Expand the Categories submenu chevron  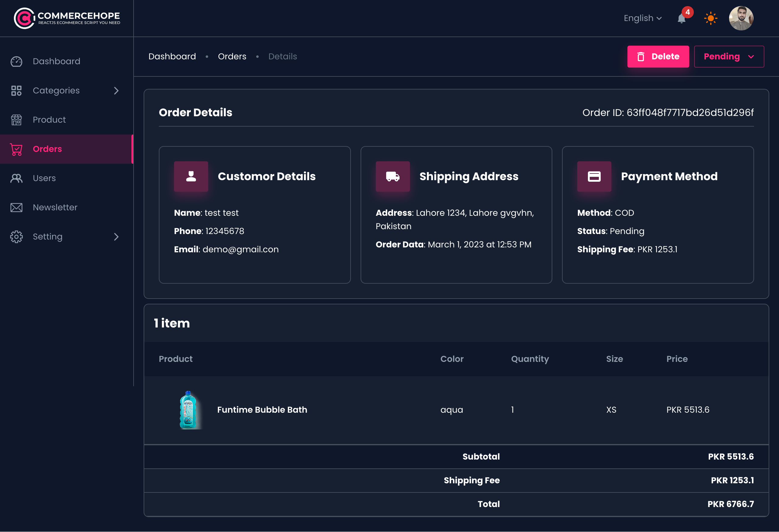pyautogui.click(x=116, y=90)
